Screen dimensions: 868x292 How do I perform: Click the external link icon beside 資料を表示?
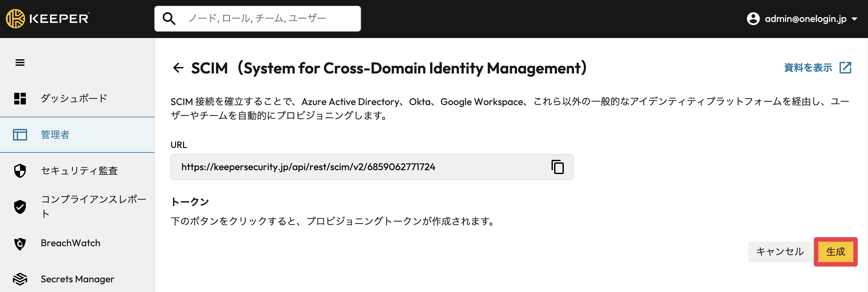point(845,68)
